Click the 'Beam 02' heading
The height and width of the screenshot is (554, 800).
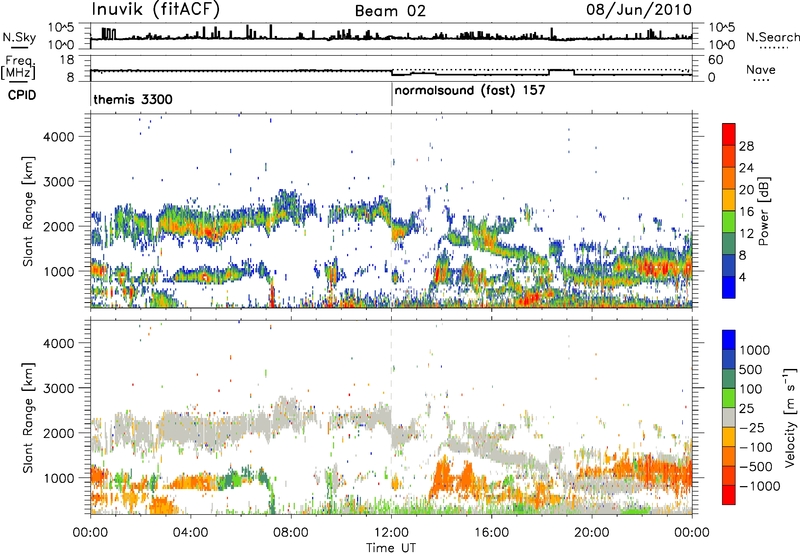(x=390, y=11)
